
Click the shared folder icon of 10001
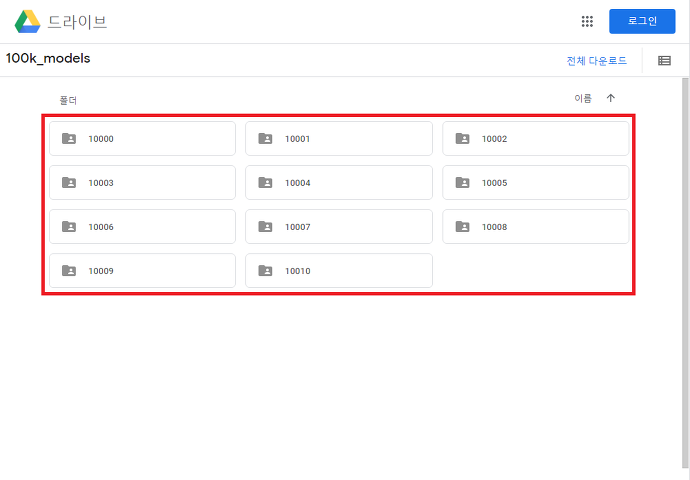point(265,139)
